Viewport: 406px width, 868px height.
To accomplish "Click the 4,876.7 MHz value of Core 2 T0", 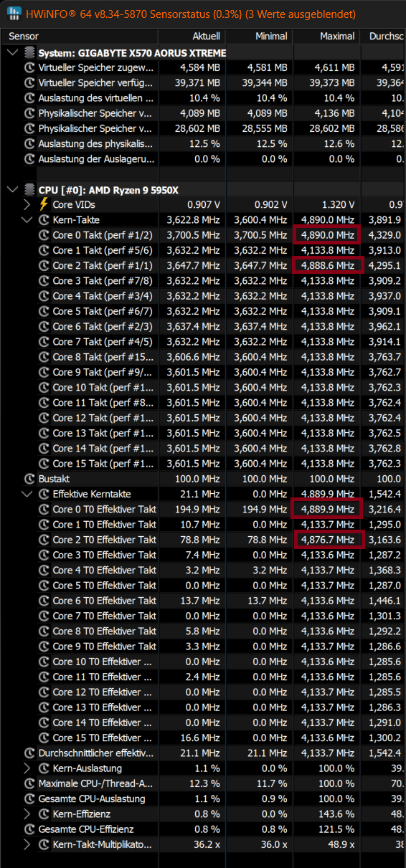I will click(327, 540).
